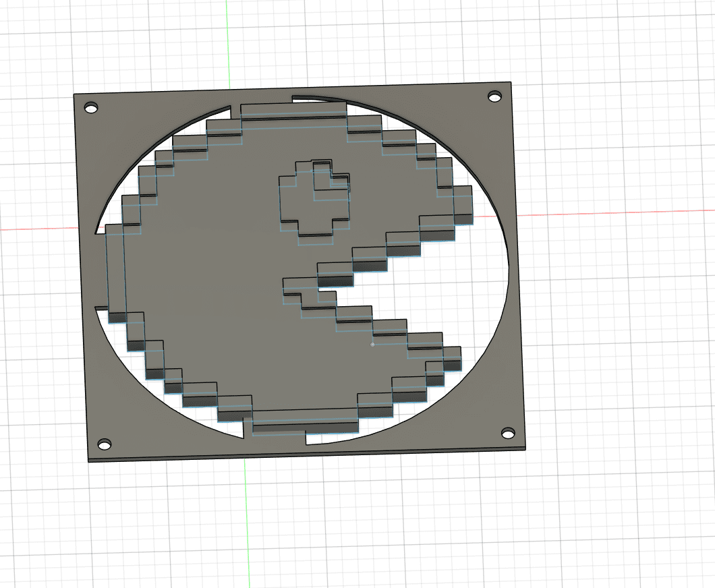Viewport: 715px width, 588px height.
Task: Select the bottom-left mounting hole of the plate
Action: [105, 444]
